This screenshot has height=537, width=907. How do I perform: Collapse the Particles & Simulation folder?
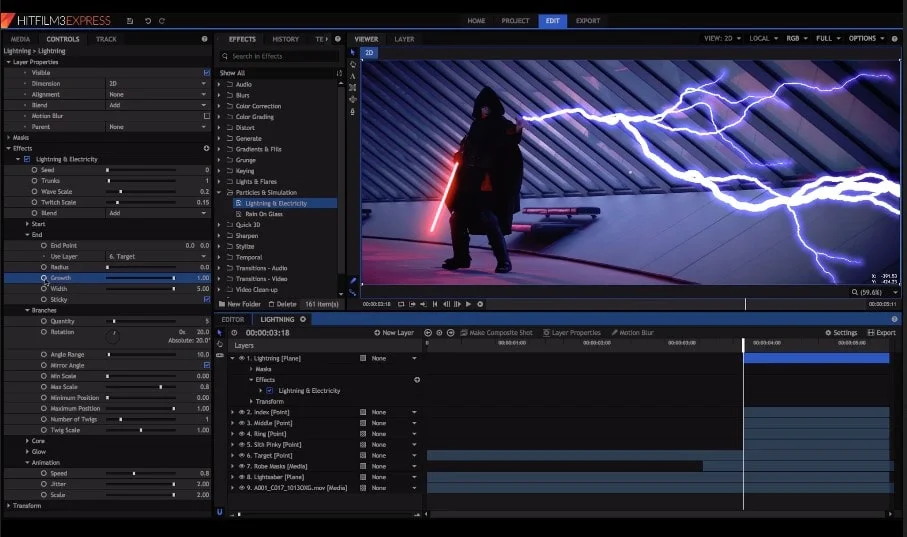pos(219,192)
